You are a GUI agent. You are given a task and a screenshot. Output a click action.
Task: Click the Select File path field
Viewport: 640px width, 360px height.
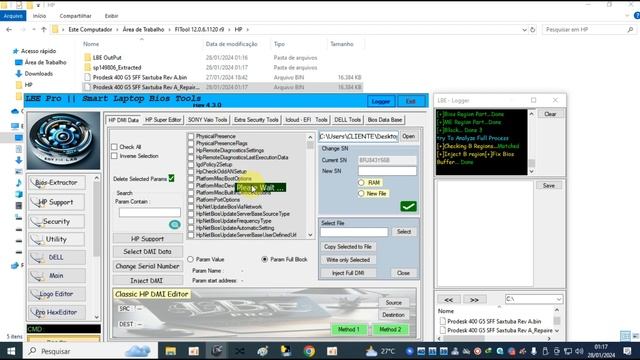[x=354, y=232]
